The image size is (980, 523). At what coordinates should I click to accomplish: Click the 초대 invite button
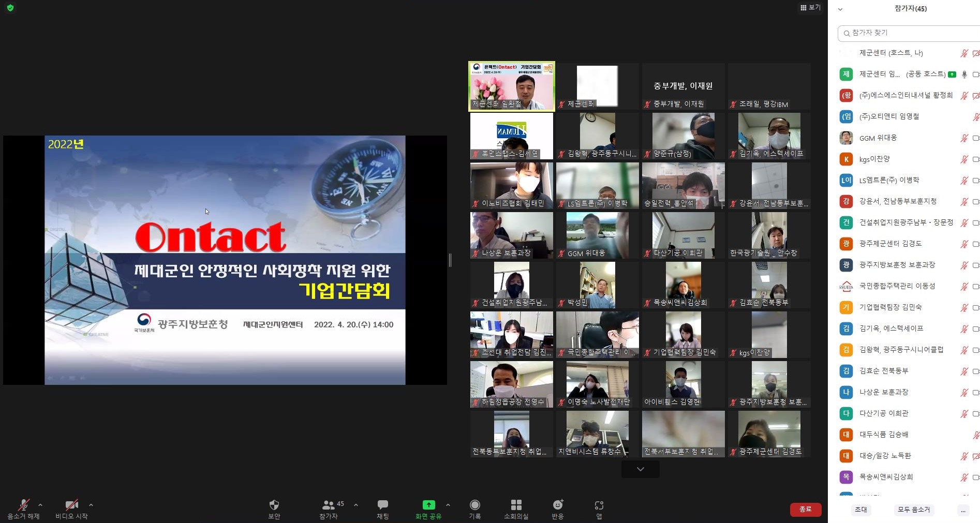click(861, 510)
